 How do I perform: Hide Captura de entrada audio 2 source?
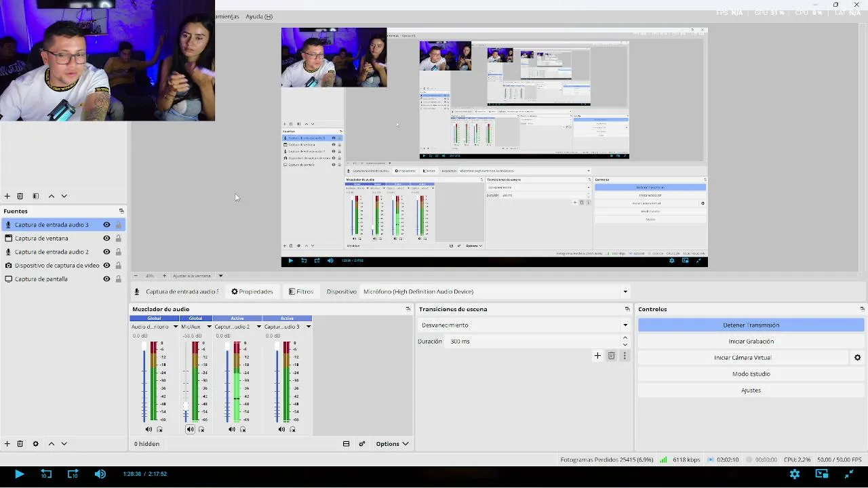tap(106, 251)
